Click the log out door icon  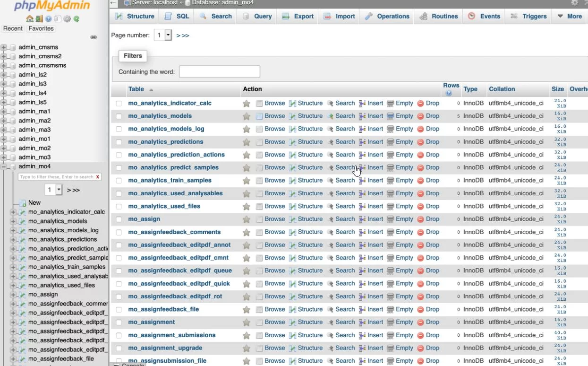coord(39,19)
